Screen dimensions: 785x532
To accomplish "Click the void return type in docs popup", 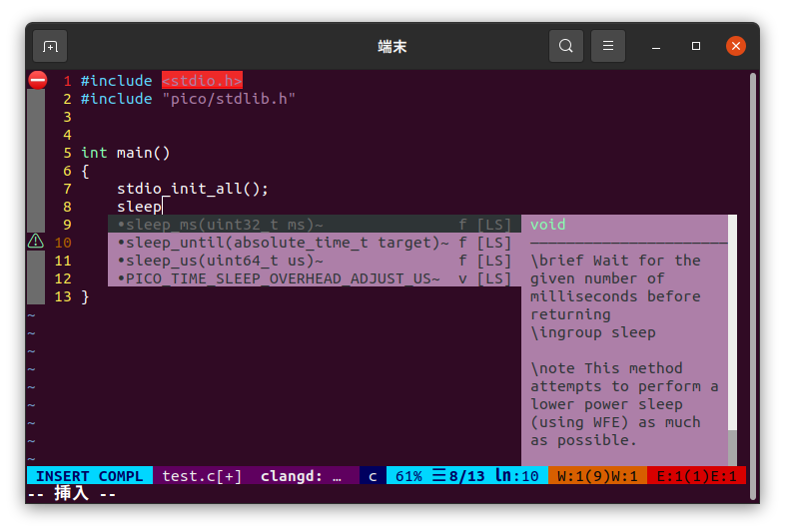I will click(x=548, y=225).
